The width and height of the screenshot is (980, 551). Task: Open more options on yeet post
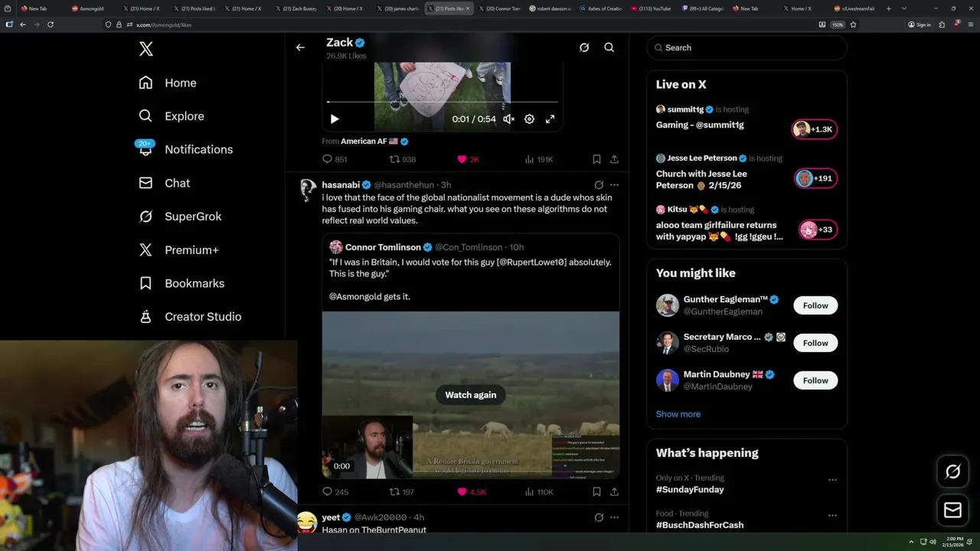pyautogui.click(x=614, y=517)
